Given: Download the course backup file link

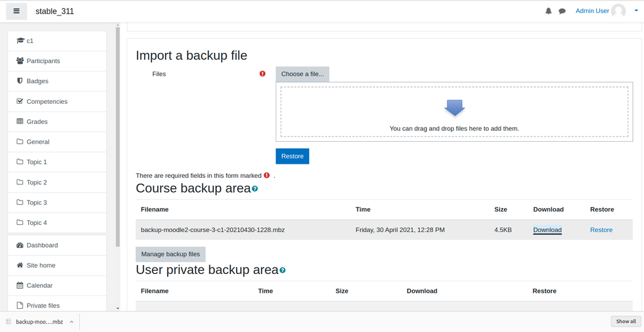Looking at the screenshot, I should tap(547, 230).
